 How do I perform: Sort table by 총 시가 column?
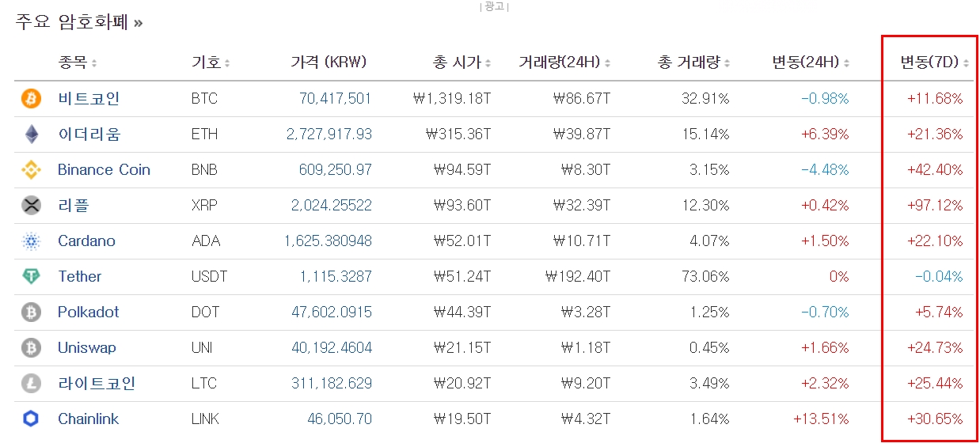click(x=462, y=63)
